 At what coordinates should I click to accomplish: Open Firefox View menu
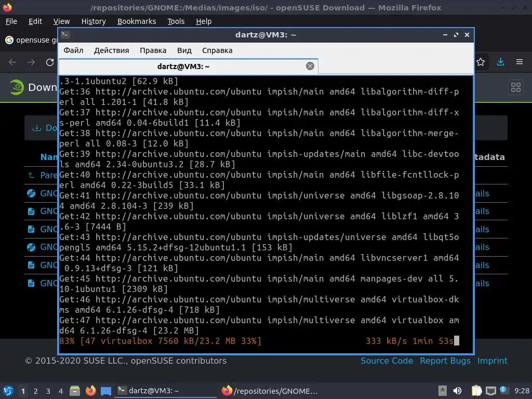pyautogui.click(x=61, y=21)
